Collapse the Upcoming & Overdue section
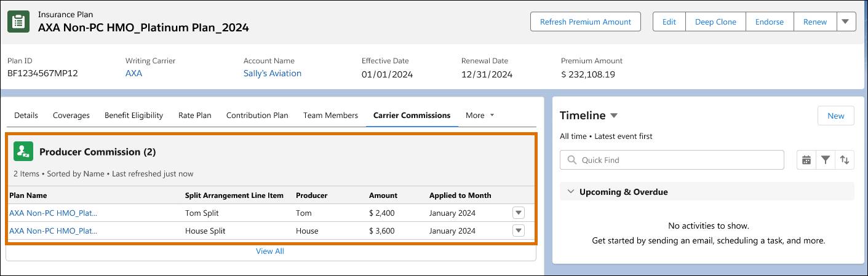The image size is (868, 276). (x=570, y=192)
